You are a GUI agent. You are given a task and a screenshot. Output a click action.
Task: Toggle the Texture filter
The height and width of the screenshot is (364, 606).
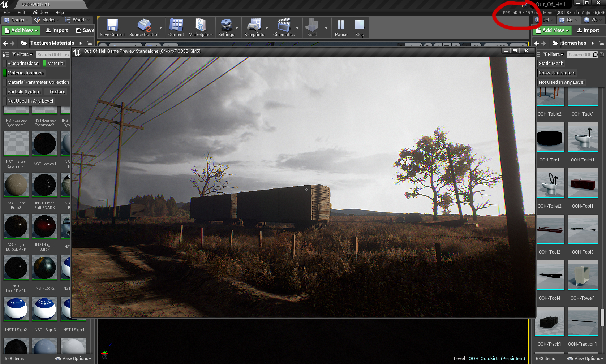[x=57, y=92]
